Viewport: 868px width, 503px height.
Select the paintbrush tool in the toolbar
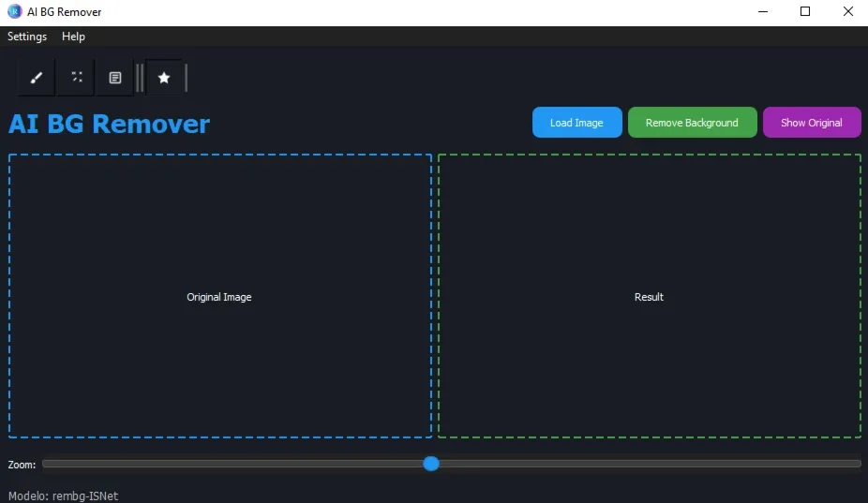[x=37, y=78]
